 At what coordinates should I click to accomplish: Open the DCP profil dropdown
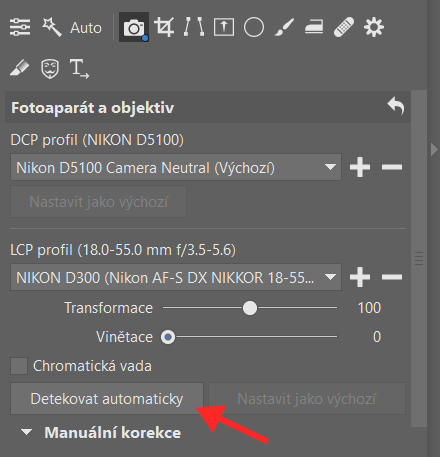176,167
